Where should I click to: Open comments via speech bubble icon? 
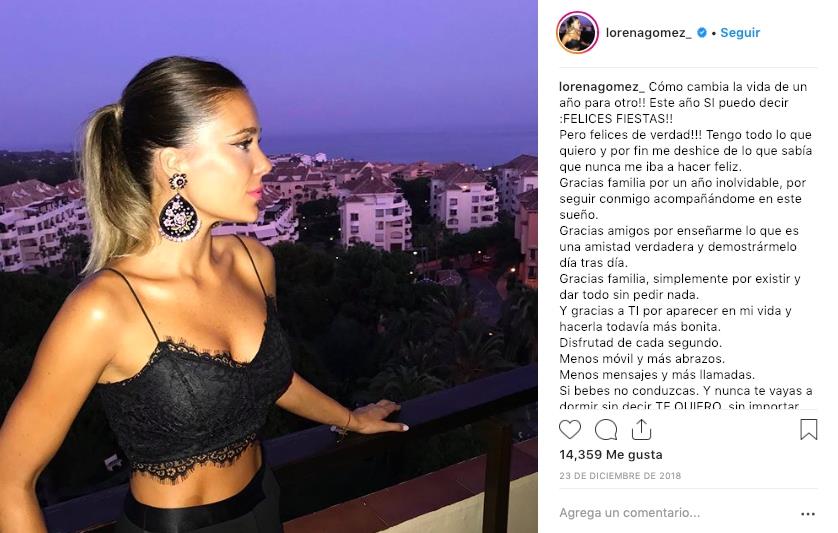606,429
